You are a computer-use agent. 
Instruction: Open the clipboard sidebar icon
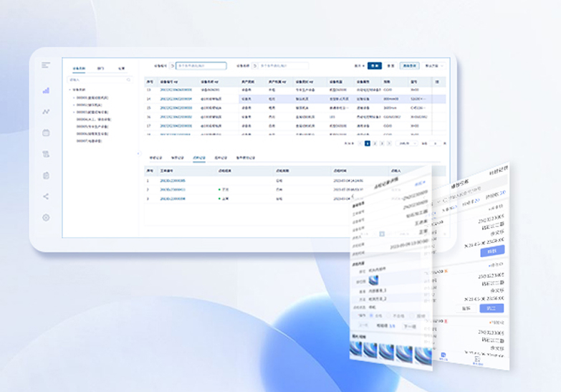click(46, 175)
